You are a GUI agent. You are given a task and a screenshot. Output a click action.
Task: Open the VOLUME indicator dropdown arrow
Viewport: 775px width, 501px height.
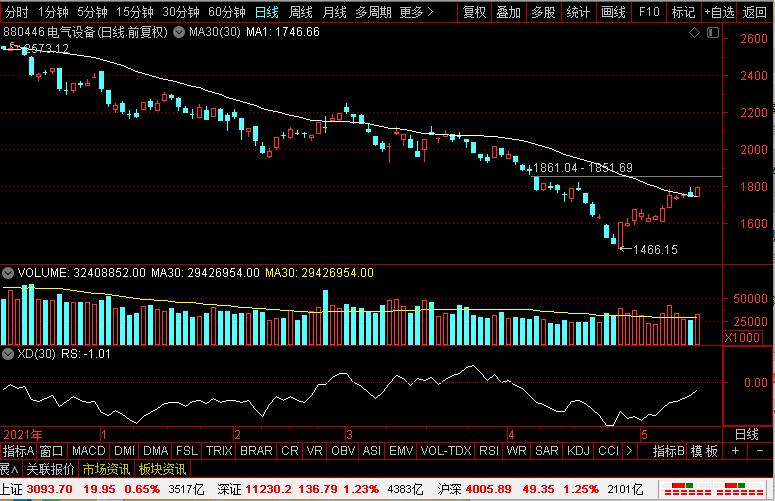(7, 273)
